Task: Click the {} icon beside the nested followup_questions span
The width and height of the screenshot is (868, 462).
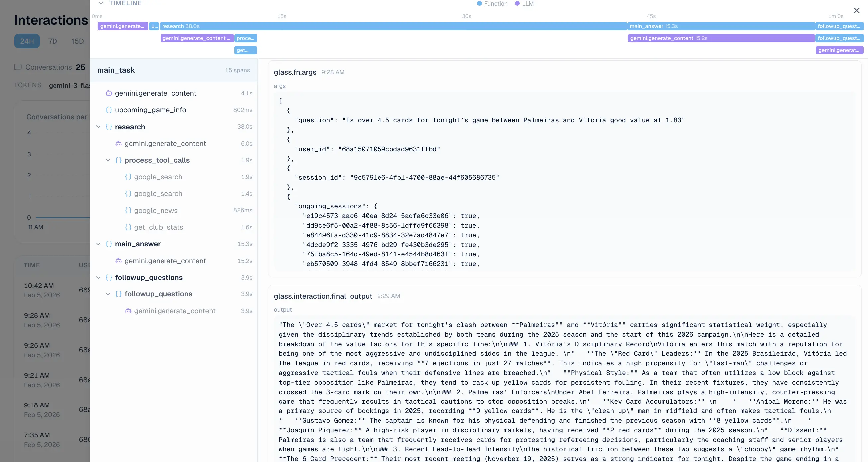Action: point(118,294)
